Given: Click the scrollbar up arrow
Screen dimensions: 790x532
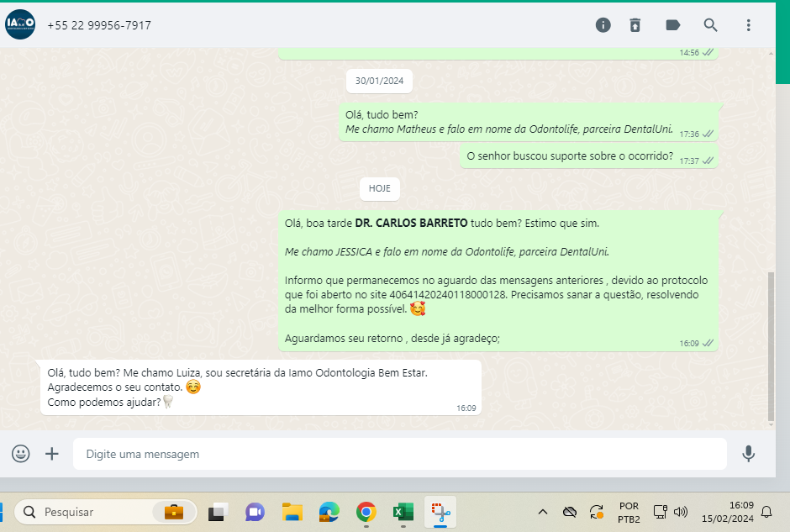Looking at the screenshot, I should coord(771,53).
